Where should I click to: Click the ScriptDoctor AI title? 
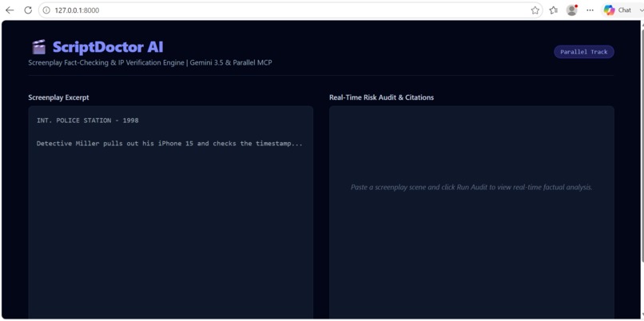click(108, 47)
